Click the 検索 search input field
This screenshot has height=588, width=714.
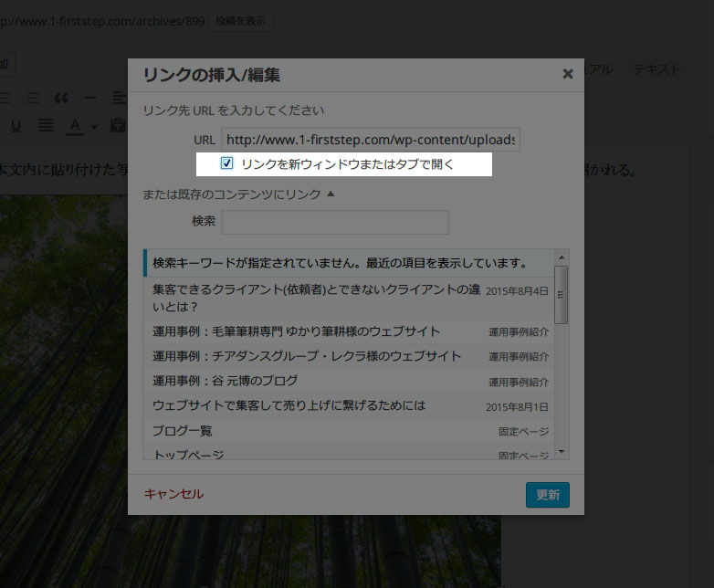pos(335,222)
